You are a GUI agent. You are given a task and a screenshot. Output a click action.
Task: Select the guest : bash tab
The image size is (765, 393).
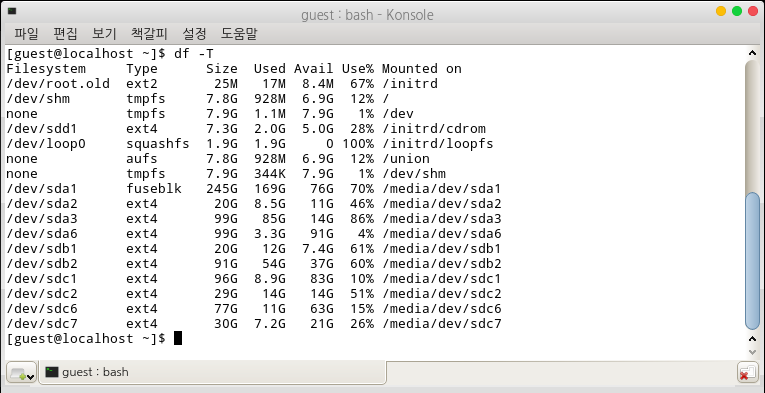[213, 372]
